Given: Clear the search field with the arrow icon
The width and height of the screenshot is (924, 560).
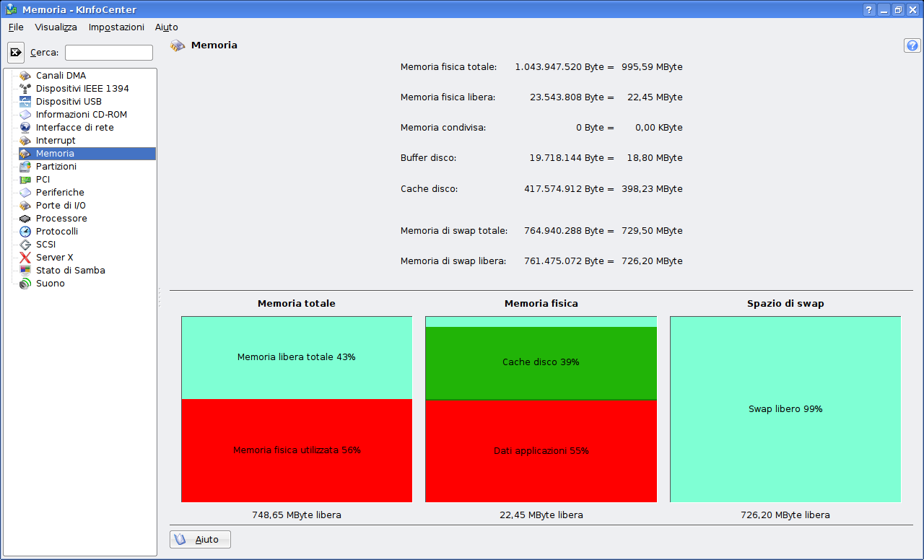Looking at the screenshot, I should (x=16, y=53).
